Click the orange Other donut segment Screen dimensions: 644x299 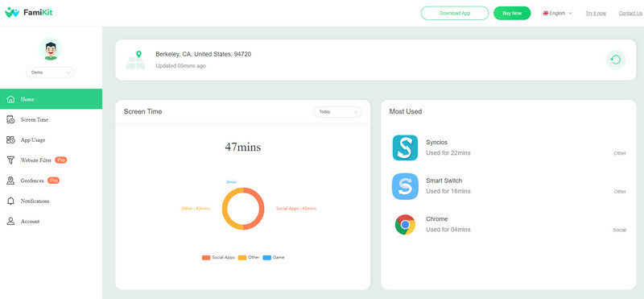tap(225, 209)
